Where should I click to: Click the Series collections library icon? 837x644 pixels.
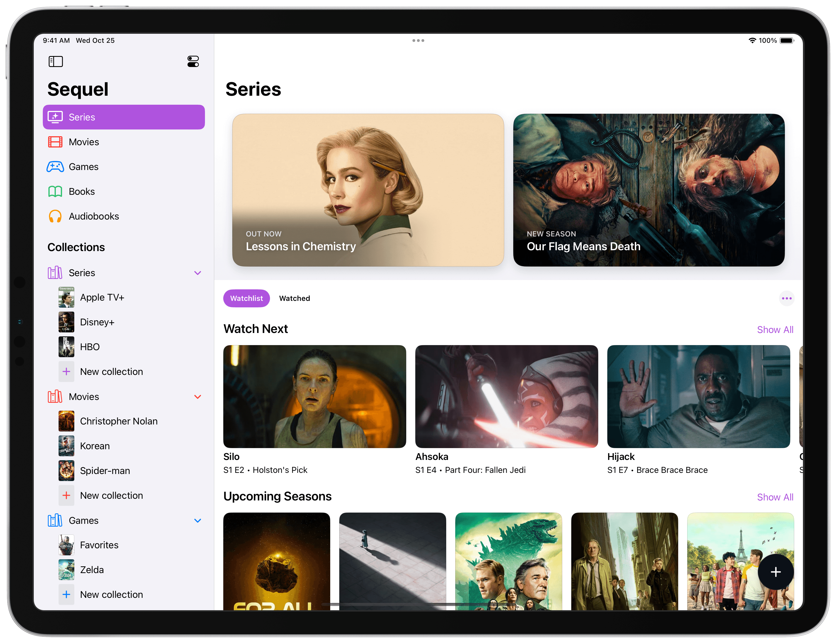pos(55,273)
